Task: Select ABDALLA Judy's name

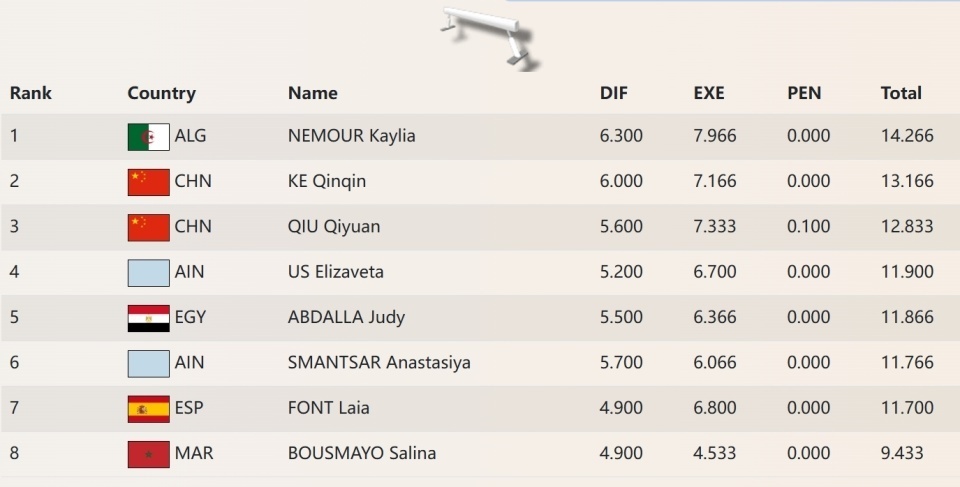Action: (346, 318)
